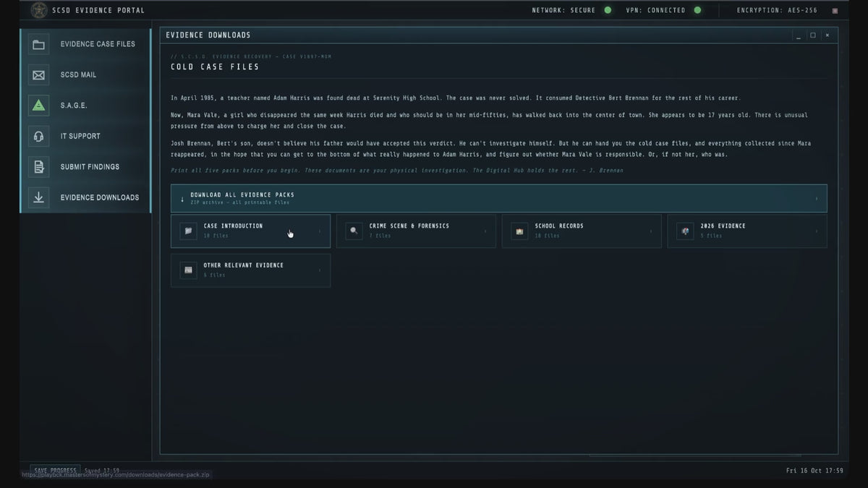Expand chevron on Case Introduction card
Viewport: 868px width, 488px height.
click(x=320, y=231)
